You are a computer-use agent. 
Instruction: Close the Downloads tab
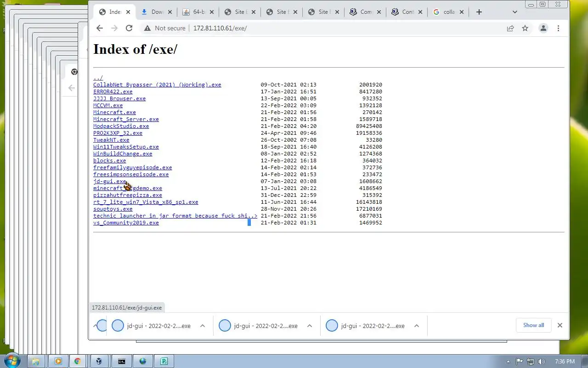click(170, 12)
